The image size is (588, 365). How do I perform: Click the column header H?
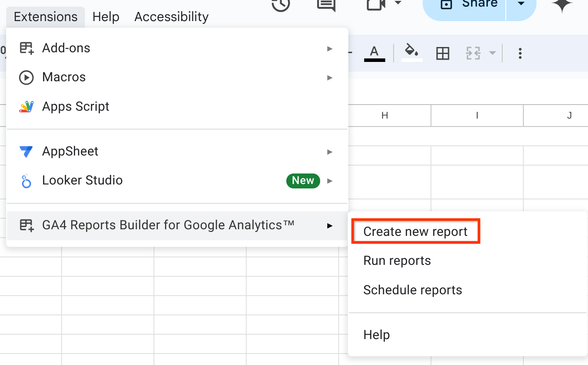coord(384,116)
